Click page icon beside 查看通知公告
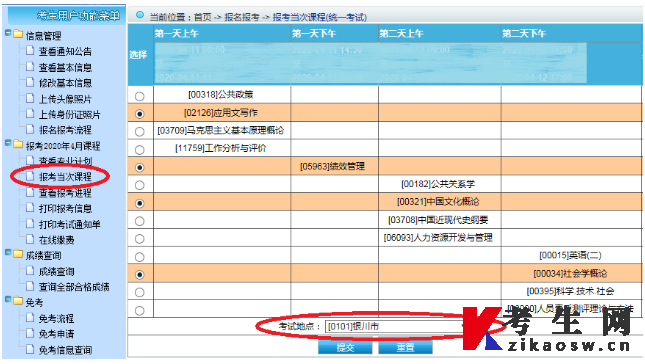645x364 pixels. coord(30,51)
